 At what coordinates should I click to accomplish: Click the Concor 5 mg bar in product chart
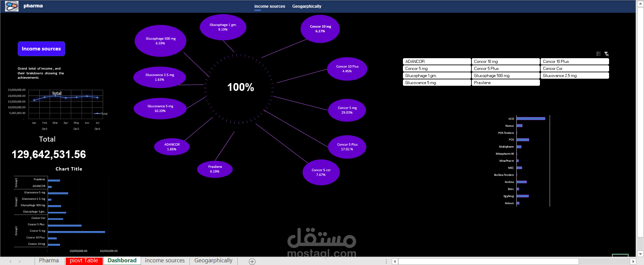click(x=77, y=232)
